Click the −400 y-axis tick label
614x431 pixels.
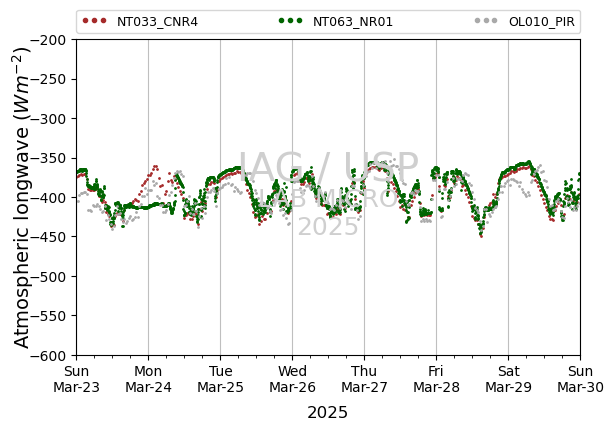(x=50, y=198)
